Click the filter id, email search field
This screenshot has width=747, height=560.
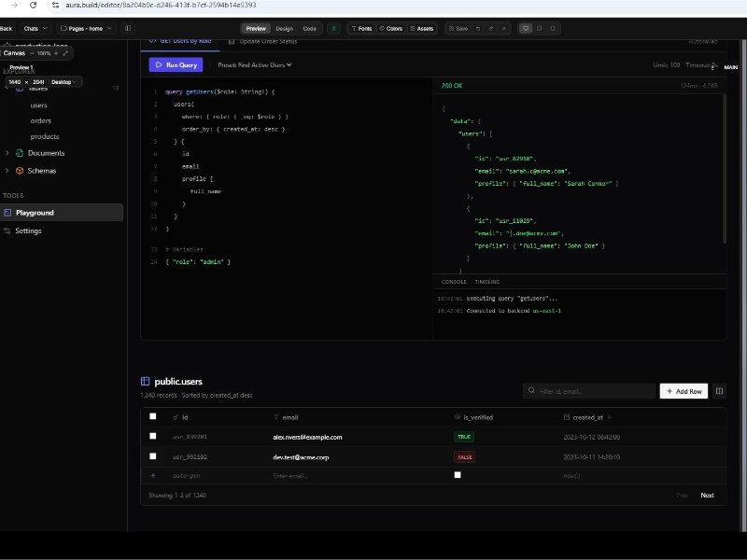[588, 391]
